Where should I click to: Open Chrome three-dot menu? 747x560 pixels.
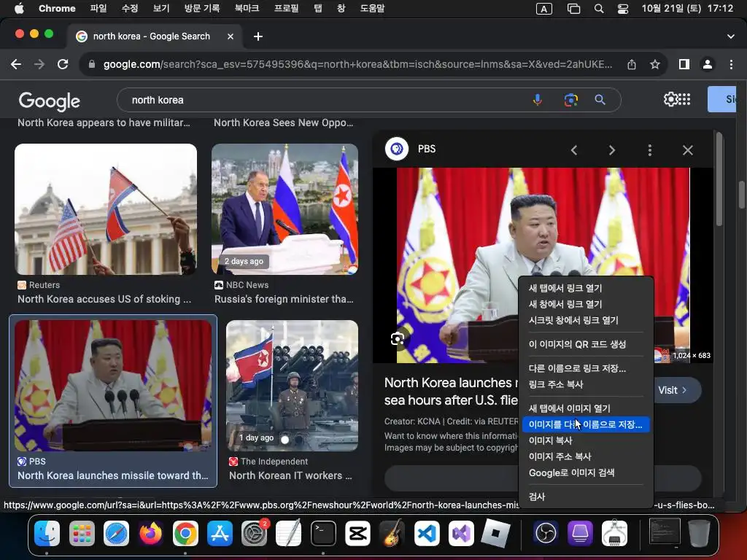(731, 64)
